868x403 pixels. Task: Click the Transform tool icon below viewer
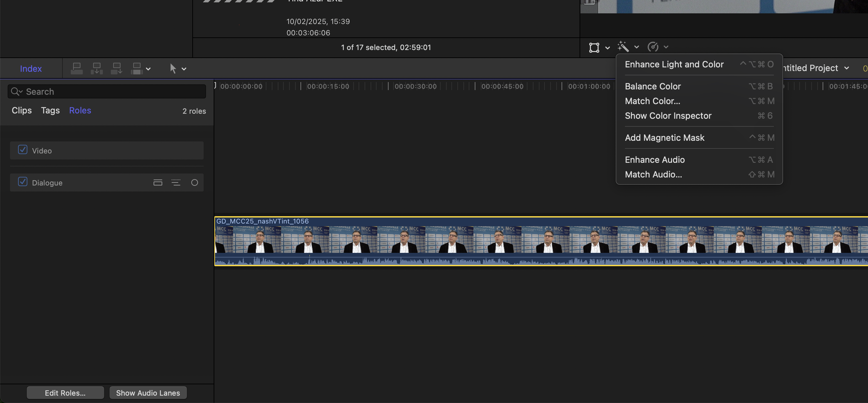coord(594,47)
